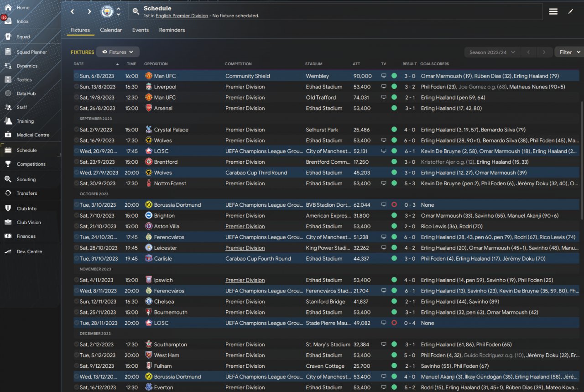The height and width of the screenshot is (392, 584).
Task: Open the Season 2023/24 dropdown
Action: 492,52
